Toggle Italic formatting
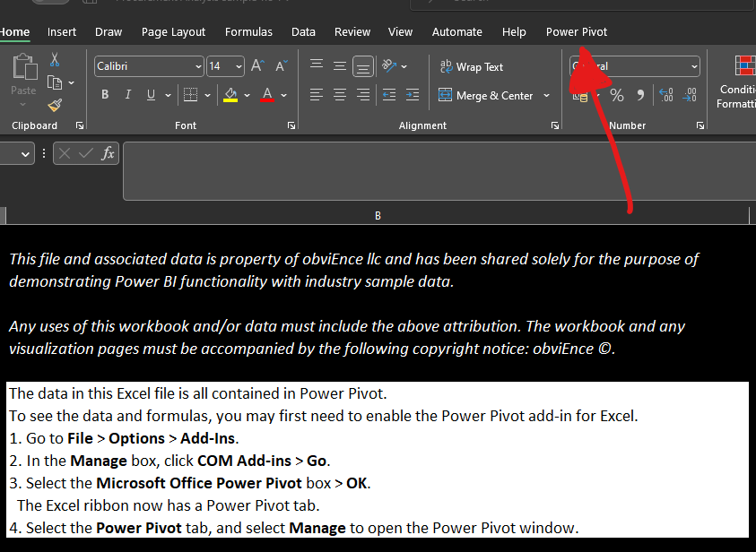756x552 pixels. coord(128,95)
